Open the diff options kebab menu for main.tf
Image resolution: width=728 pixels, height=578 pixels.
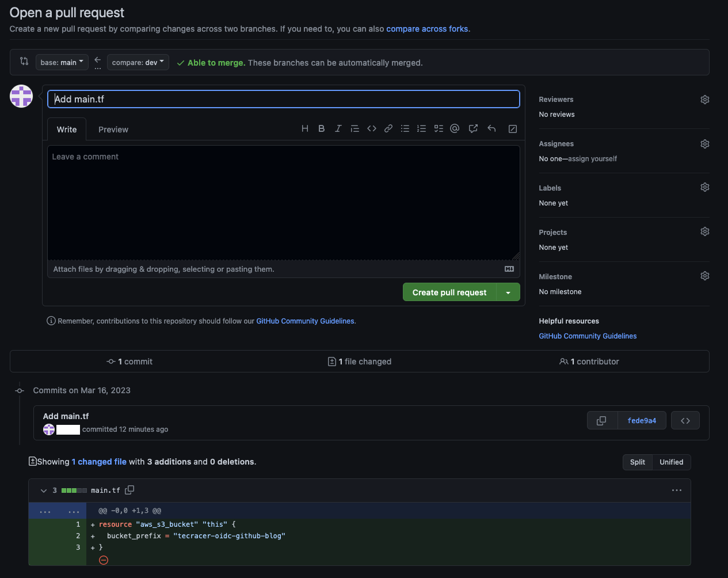point(676,490)
